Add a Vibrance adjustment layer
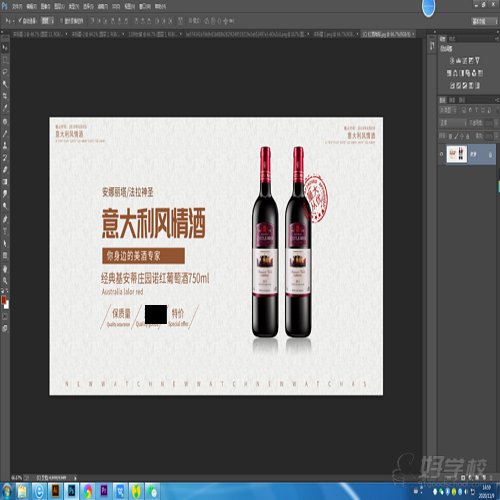 tap(477, 60)
